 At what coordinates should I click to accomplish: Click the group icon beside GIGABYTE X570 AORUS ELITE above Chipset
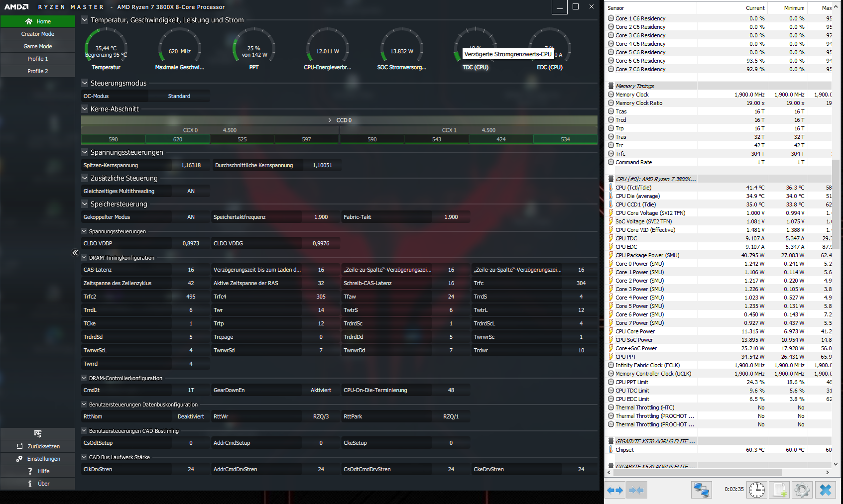click(611, 441)
